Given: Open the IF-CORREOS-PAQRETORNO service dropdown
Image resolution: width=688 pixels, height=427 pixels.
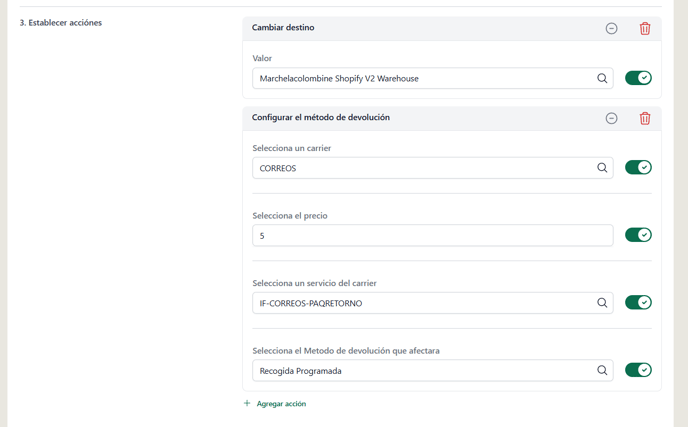Looking at the screenshot, I should [433, 303].
